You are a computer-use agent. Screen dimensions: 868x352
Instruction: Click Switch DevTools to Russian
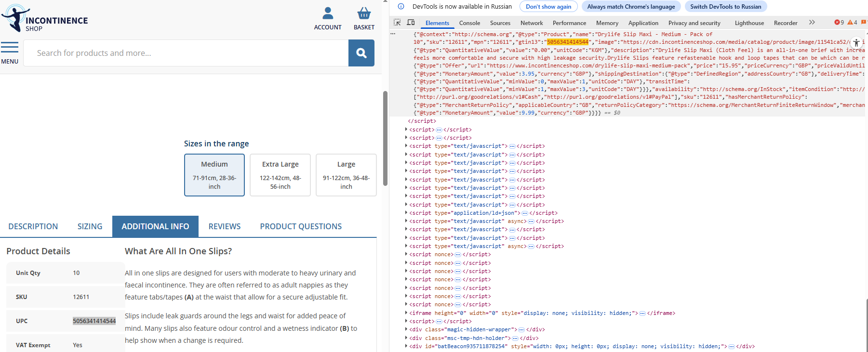coord(725,6)
